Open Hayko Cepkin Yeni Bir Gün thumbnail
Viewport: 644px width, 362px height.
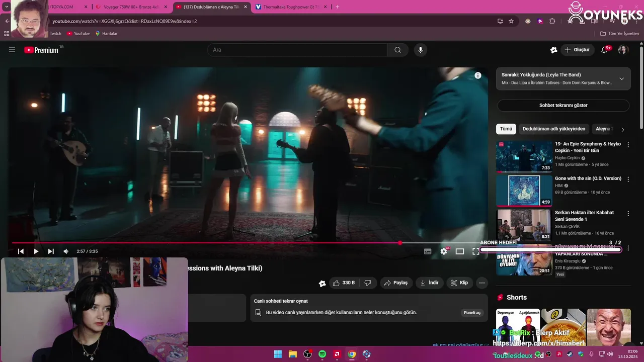[524, 156]
